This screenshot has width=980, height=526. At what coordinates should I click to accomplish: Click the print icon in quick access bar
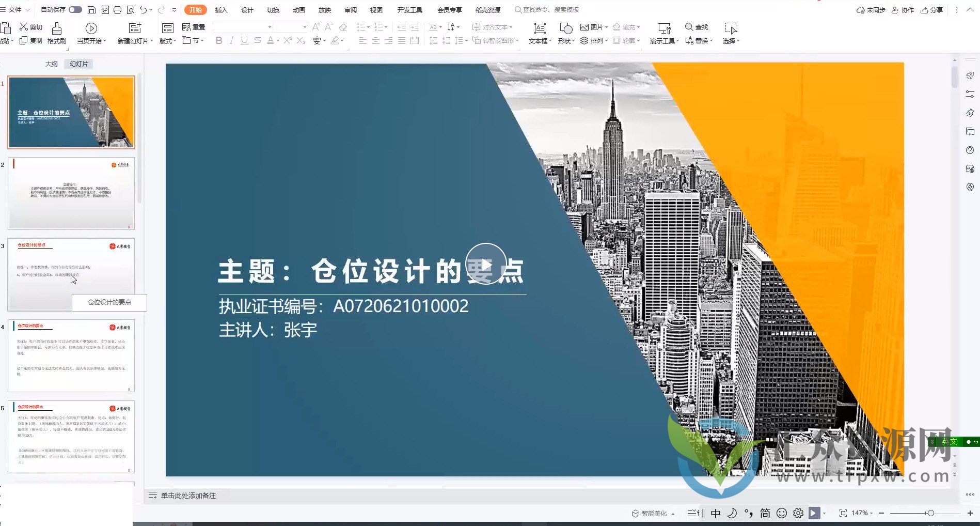point(117,10)
